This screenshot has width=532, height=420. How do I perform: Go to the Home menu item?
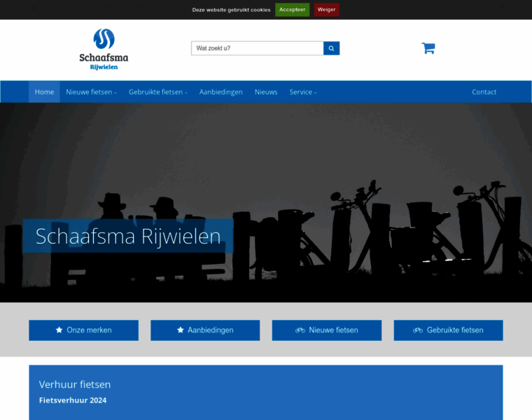tap(44, 92)
